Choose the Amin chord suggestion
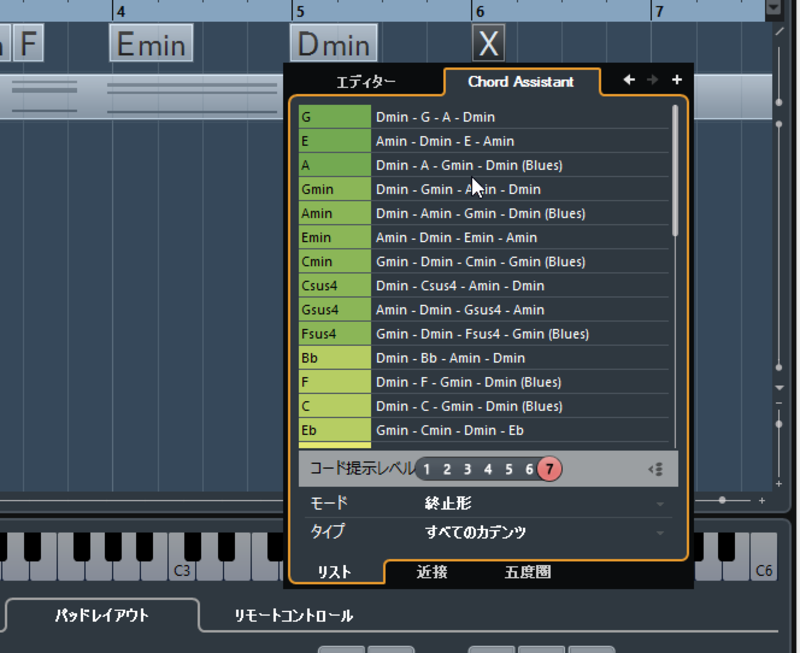Image resolution: width=800 pixels, height=653 pixels. [335, 213]
